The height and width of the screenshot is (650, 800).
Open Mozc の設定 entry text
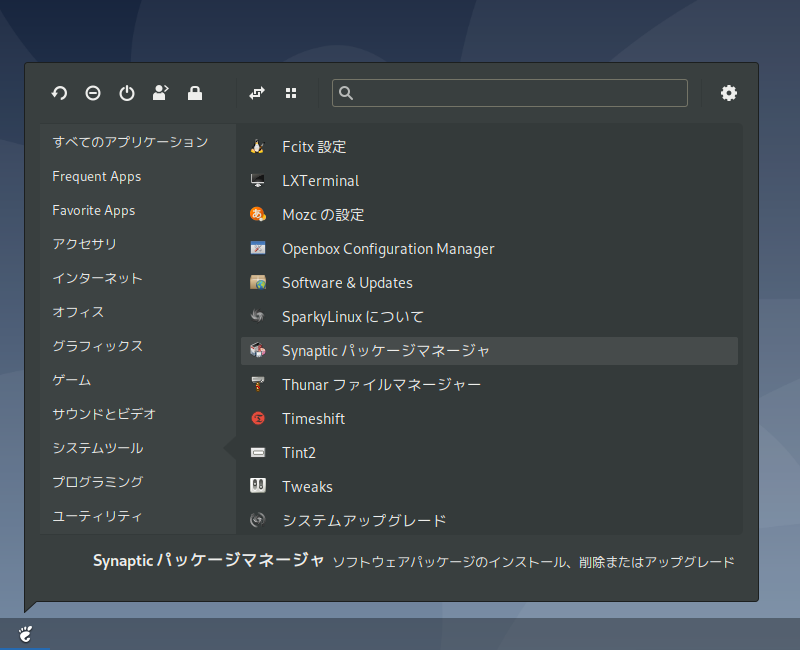coord(323,215)
